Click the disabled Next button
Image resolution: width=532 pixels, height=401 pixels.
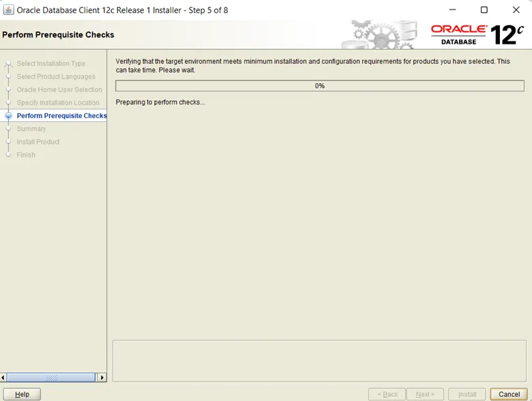tap(425, 394)
